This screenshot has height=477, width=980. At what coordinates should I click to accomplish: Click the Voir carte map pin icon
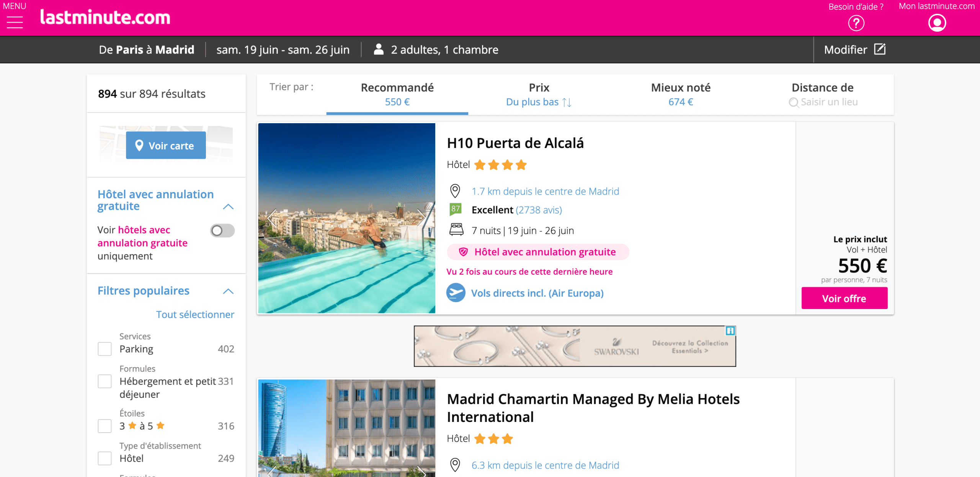(139, 145)
